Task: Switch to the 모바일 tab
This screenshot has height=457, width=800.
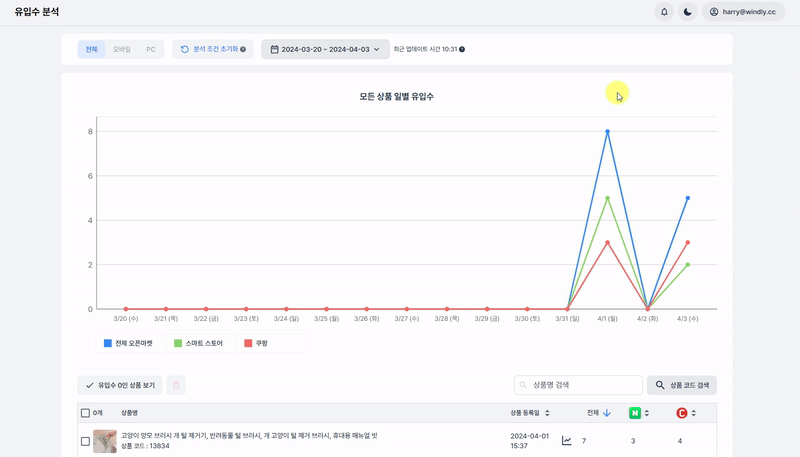Action: point(121,49)
